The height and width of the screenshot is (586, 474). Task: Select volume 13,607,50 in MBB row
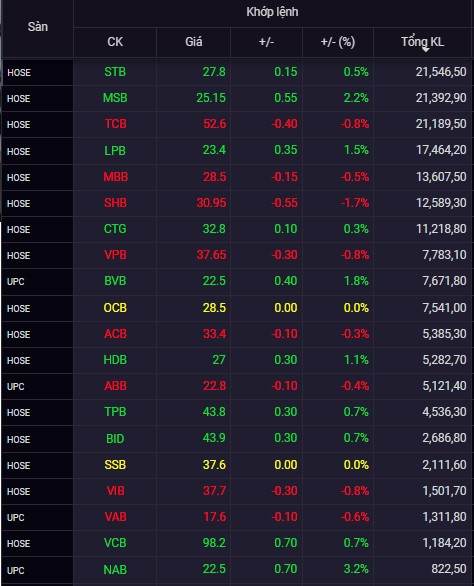click(x=441, y=176)
